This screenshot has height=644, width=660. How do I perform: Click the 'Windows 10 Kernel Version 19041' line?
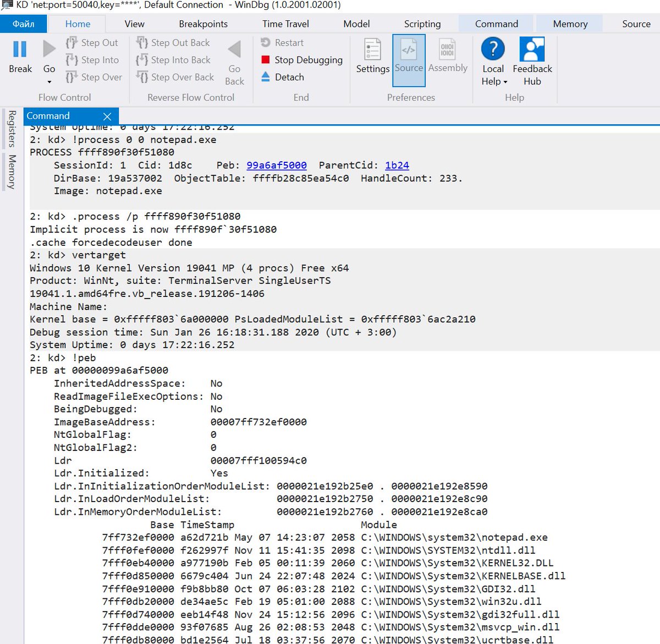(189, 268)
